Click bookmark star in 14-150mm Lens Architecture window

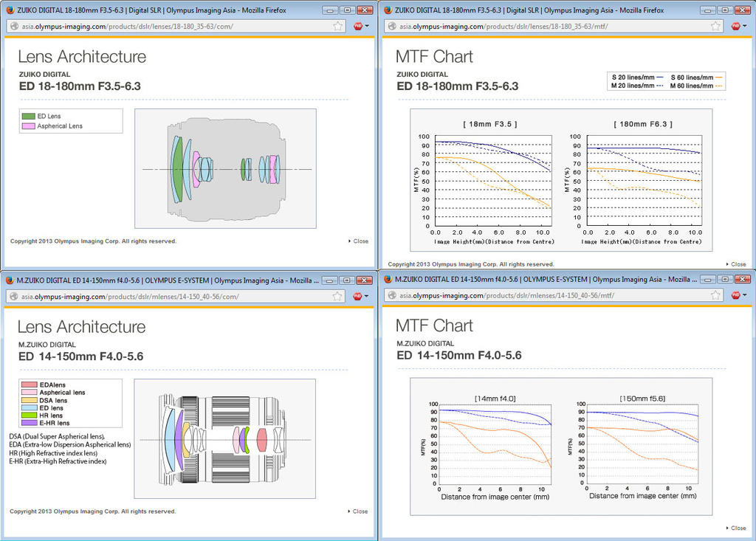pyautogui.click(x=337, y=297)
